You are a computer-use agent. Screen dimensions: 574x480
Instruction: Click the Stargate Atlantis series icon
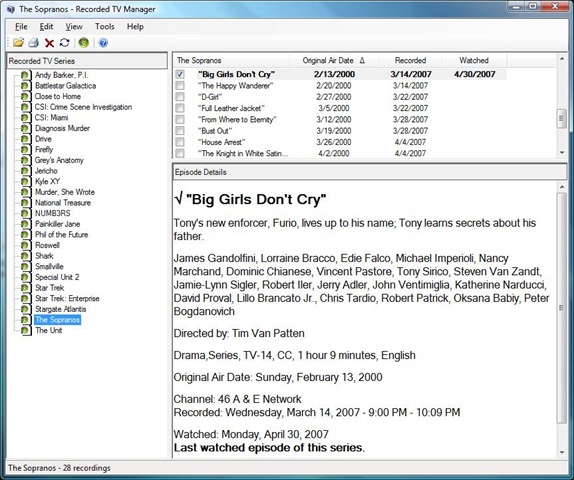pyautogui.click(x=26, y=309)
